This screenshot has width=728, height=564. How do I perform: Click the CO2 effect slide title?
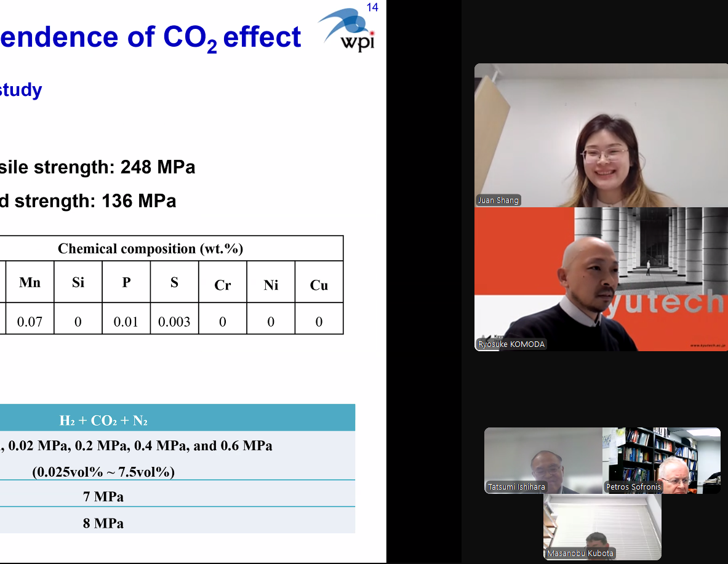[151, 38]
